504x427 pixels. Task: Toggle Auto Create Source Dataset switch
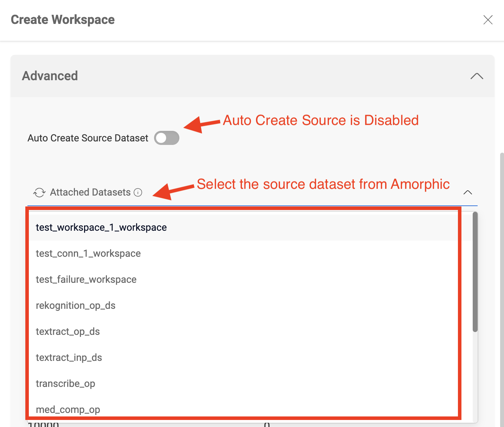[x=167, y=138]
